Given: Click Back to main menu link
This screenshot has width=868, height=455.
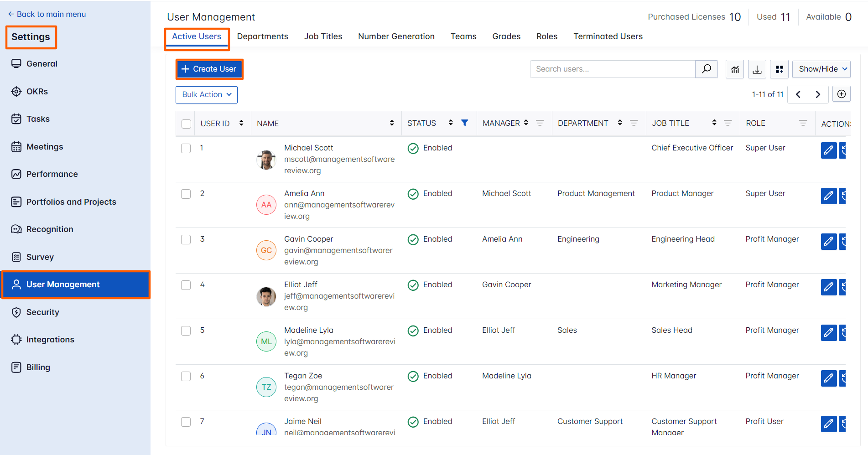Looking at the screenshot, I should point(47,14).
